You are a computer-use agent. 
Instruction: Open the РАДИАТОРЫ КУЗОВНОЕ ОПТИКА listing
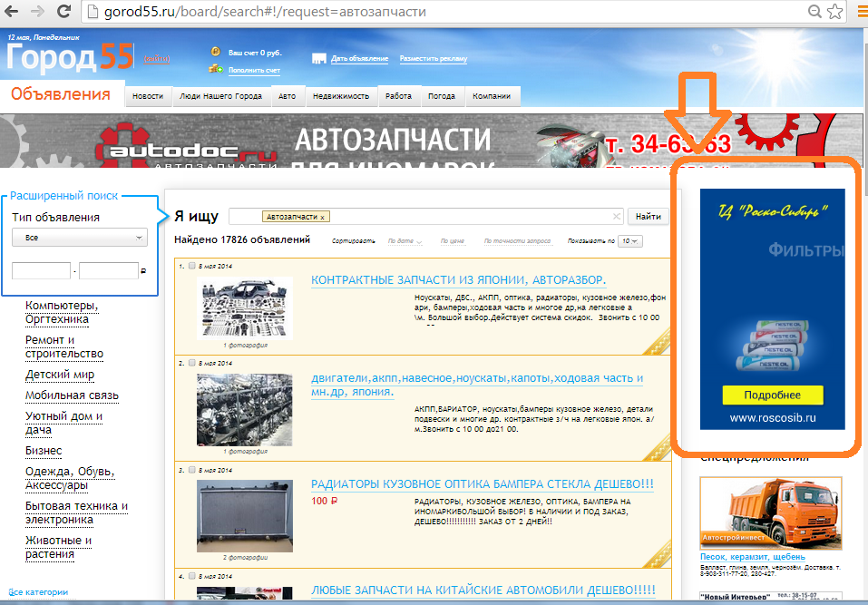[x=483, y=484]
